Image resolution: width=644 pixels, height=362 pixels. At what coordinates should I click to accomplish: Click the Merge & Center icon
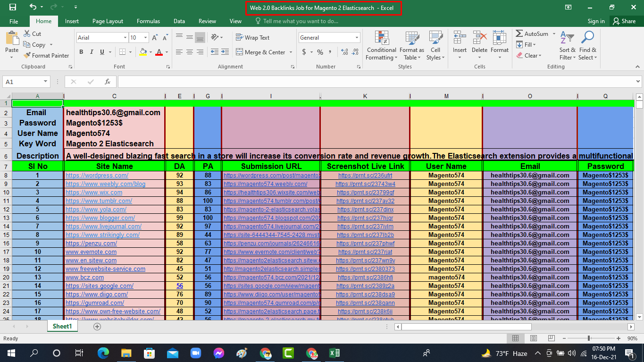coord(239,52)
